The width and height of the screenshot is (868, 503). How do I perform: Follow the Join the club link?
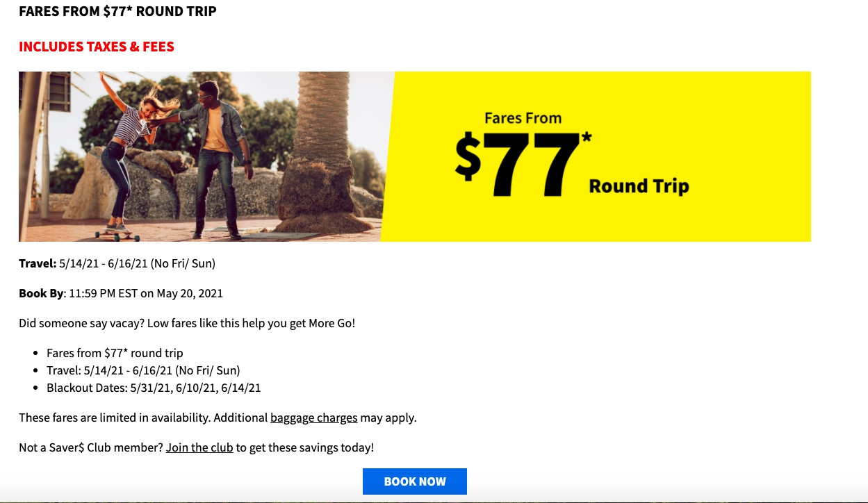199,447
